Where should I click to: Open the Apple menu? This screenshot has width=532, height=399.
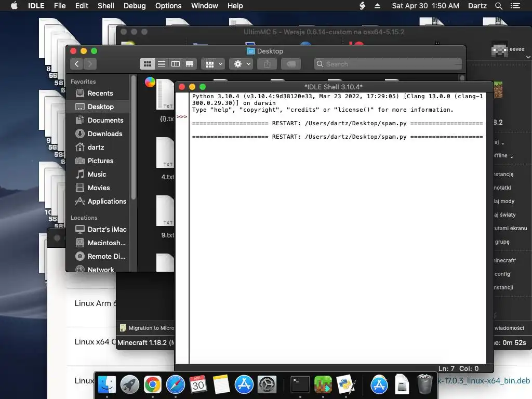14,6
